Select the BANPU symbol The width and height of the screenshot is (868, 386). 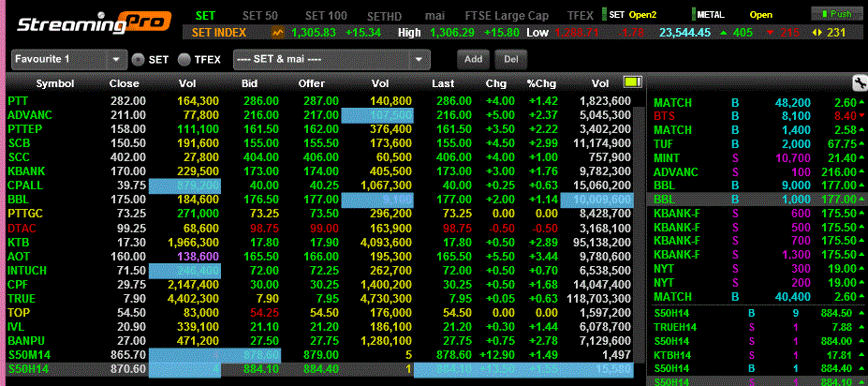point(26,341)
